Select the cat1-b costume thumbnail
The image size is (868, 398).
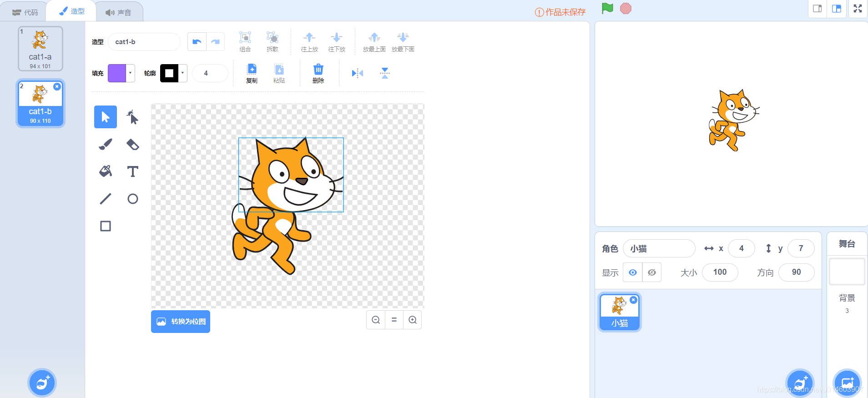pyautogui.click(x=40, y=103)
